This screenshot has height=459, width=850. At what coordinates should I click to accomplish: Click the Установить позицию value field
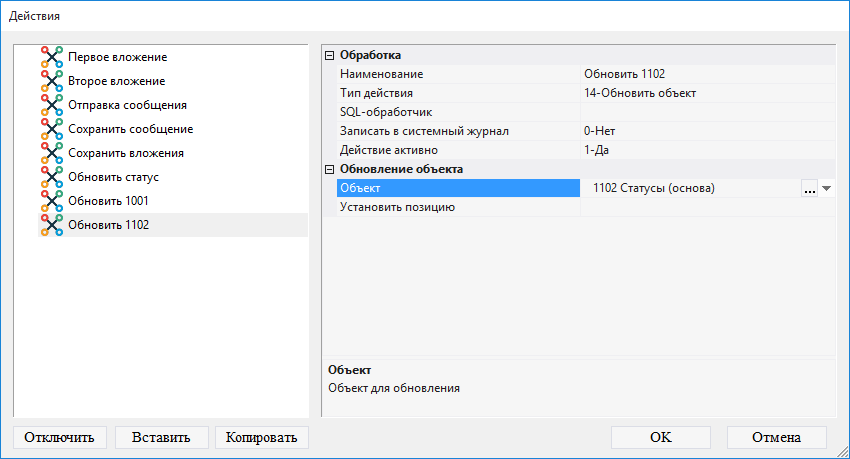click(705, 207)
